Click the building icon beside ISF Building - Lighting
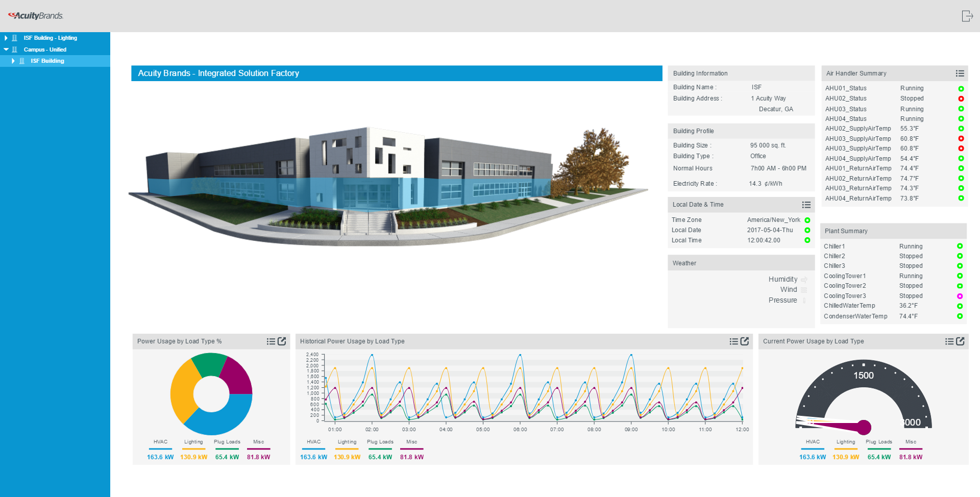Image resolution: width=980 pixels, height=497 pixels. 14,38
